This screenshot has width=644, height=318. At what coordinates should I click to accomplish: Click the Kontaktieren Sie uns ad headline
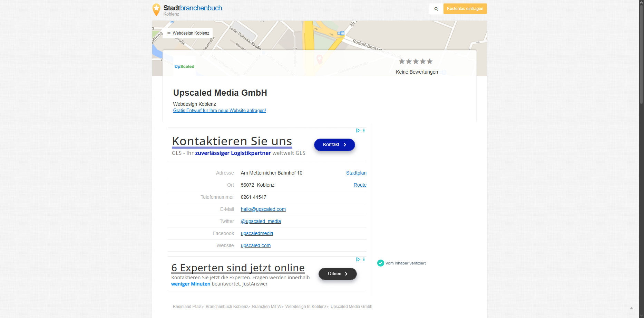click(x=232, y=141)
